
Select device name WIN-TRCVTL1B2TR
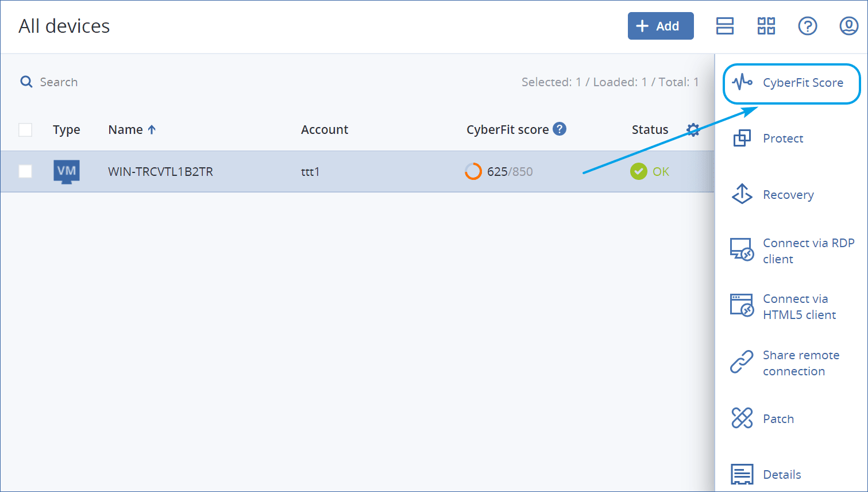tap(160, 172)
